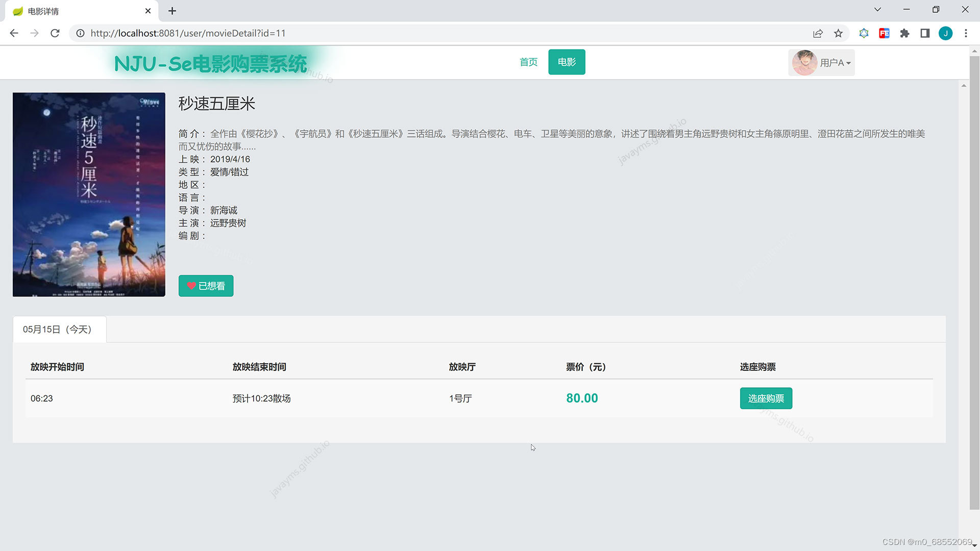Reload the movie detail page
The image size is (980, 551).
55,33
